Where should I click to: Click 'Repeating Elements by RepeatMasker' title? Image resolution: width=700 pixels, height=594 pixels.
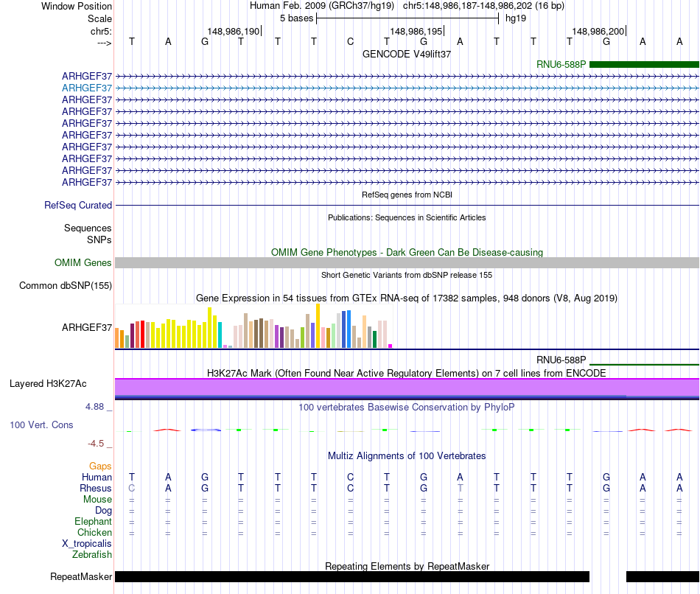click(407, 566)
